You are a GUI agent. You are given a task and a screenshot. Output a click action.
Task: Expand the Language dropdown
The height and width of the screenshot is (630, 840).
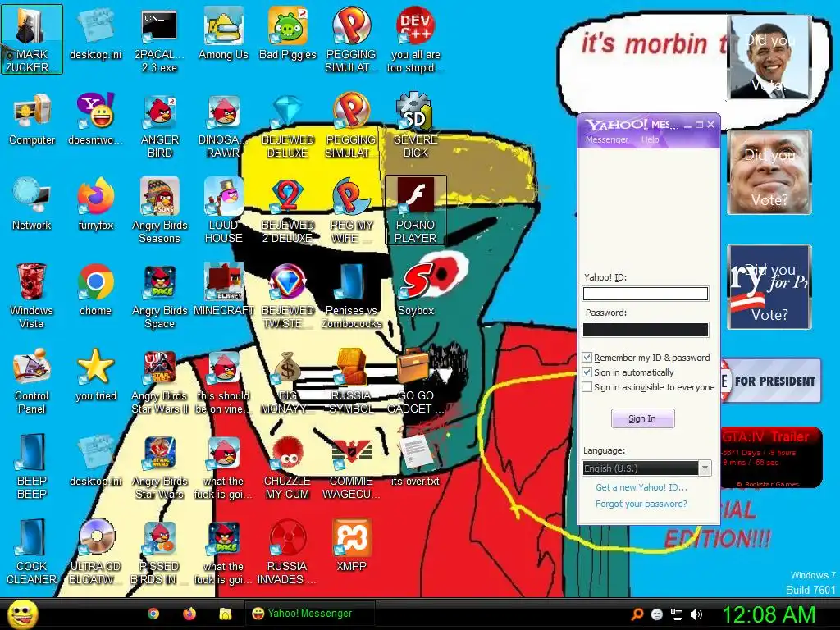click(x=705, y=468)
